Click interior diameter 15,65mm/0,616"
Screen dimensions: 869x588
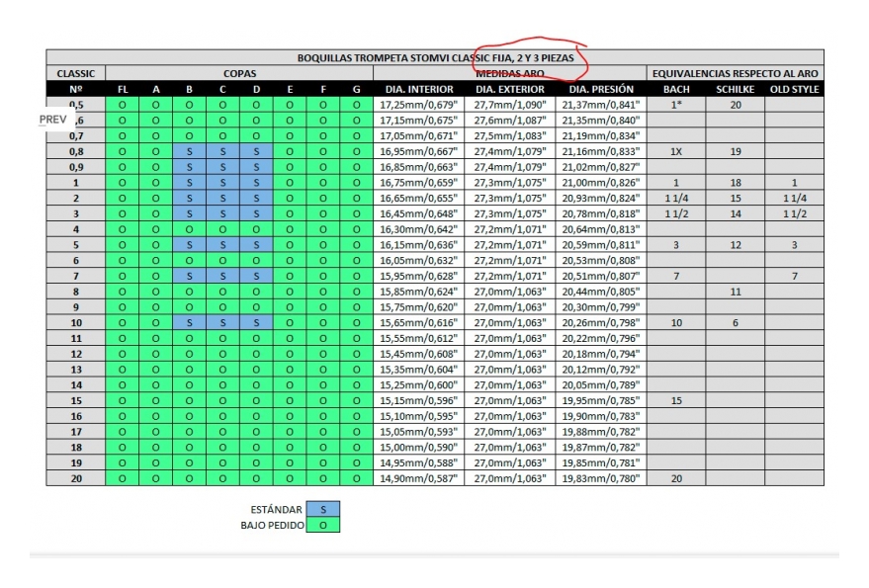[419, 322]
